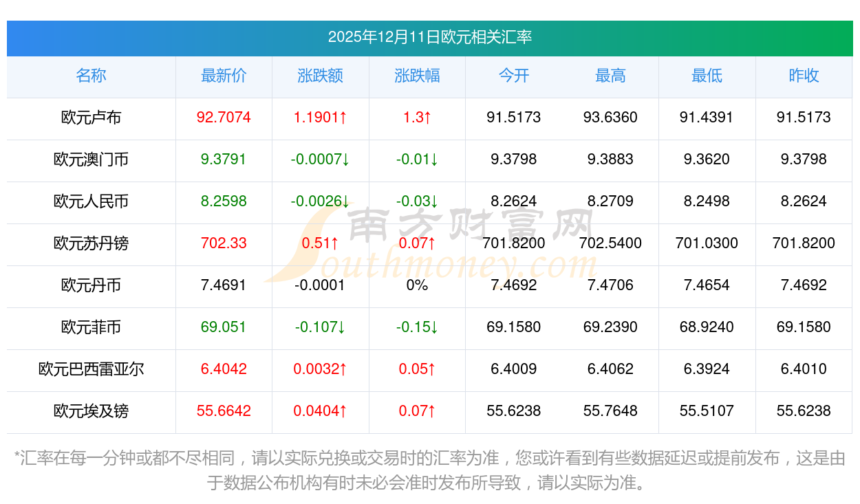Screen dimensions: 860x504
Task: Click the 涨跌幅 column header
Action: [x=417, y=76]
